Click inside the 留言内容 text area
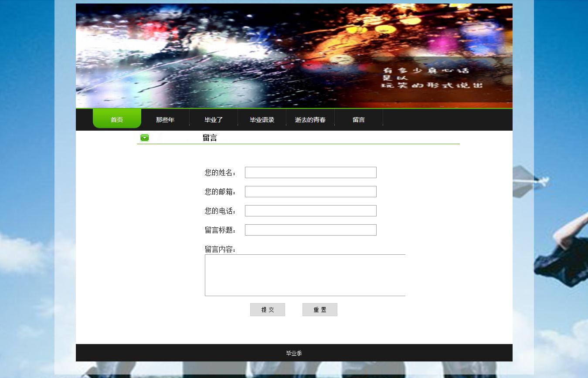 305,275
